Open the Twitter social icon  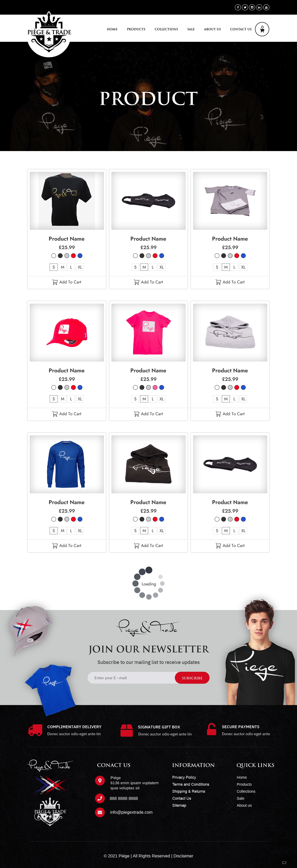point(245,7)
